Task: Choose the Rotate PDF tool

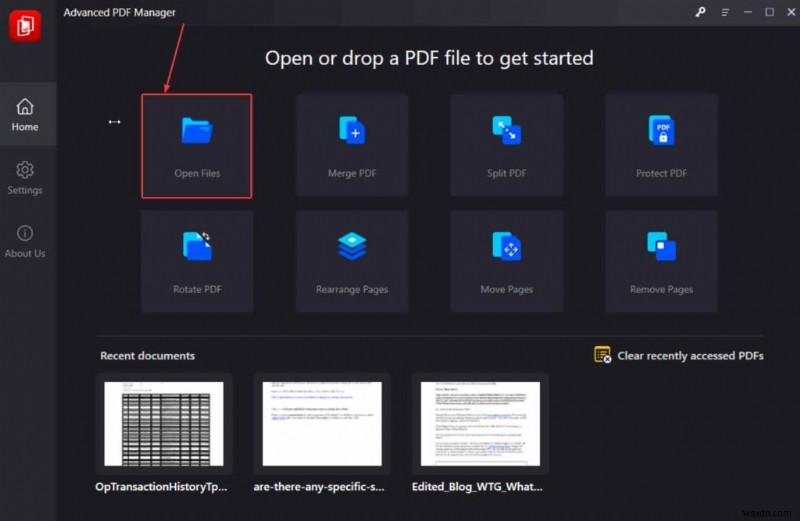Action: (197, 261)
